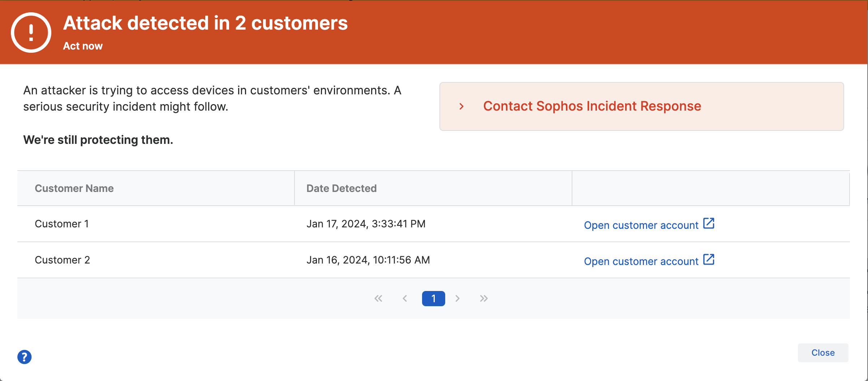Go to next page using right arrow
The height and width of the screenshot is (381, 868).
457,299
